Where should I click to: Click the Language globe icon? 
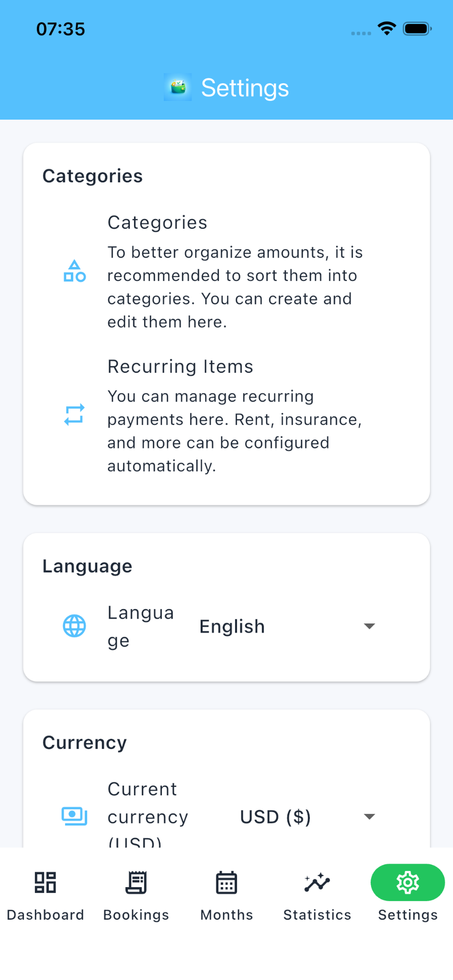coord(74,626)
